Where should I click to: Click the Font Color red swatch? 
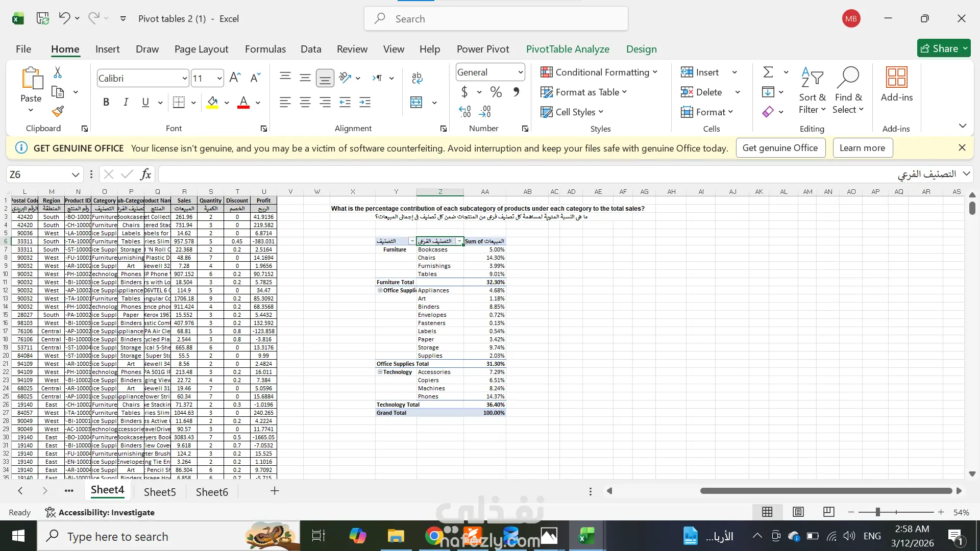243,102
